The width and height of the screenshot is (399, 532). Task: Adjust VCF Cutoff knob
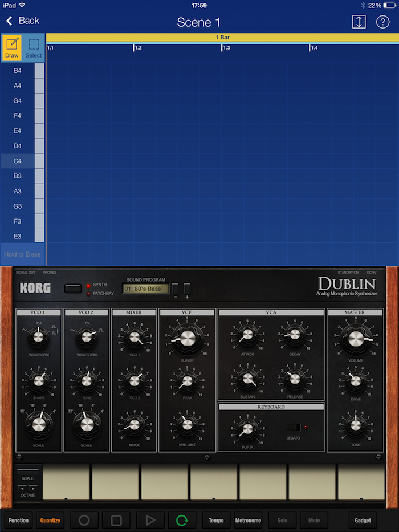click(188, 338)
